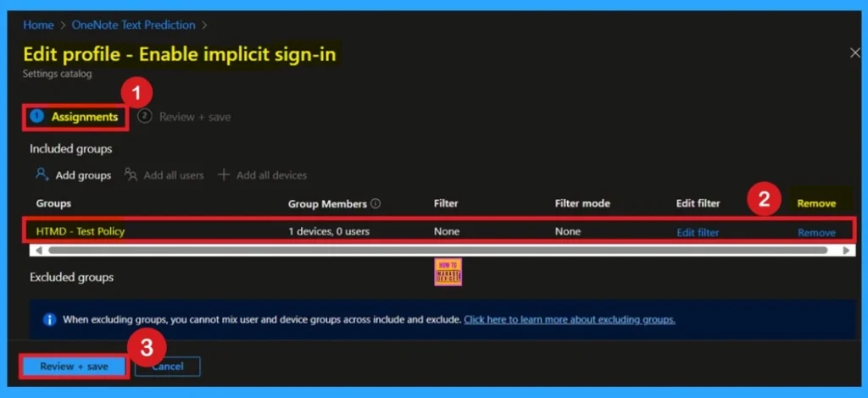Screen dimensions: 868x398
Task: Click the Groups column header
Action: (53, 203)
